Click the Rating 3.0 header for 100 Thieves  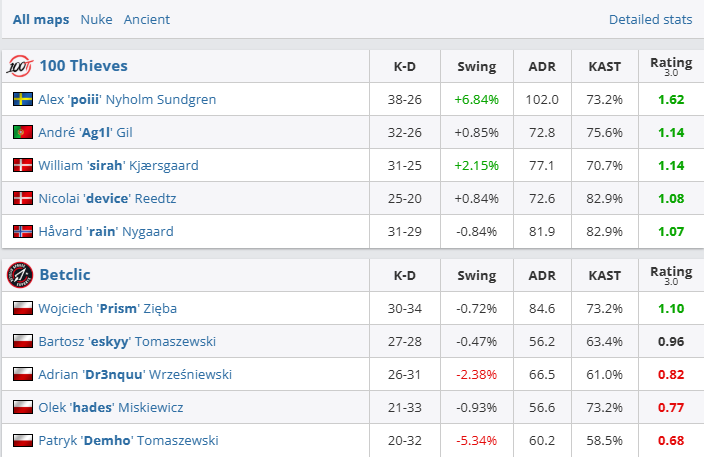pyautogui.click(x=670, y=66)
